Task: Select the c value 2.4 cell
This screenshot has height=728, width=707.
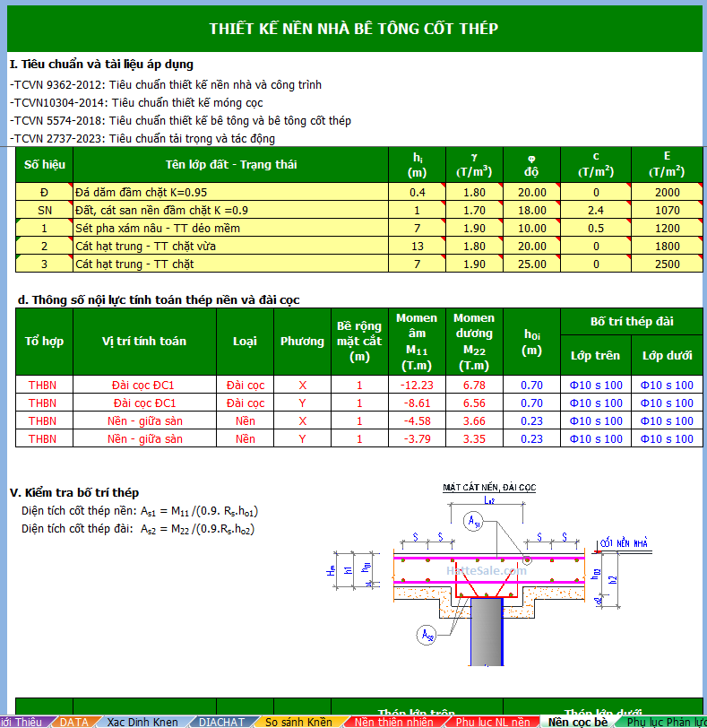Action: pyautogui.click(x=596, y=211)
